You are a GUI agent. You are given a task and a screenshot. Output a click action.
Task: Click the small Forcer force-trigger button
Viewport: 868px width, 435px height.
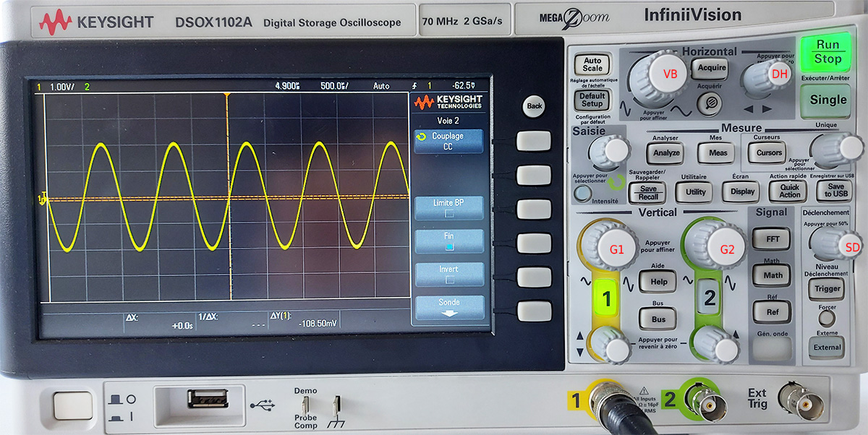click(x=827, y=319)
